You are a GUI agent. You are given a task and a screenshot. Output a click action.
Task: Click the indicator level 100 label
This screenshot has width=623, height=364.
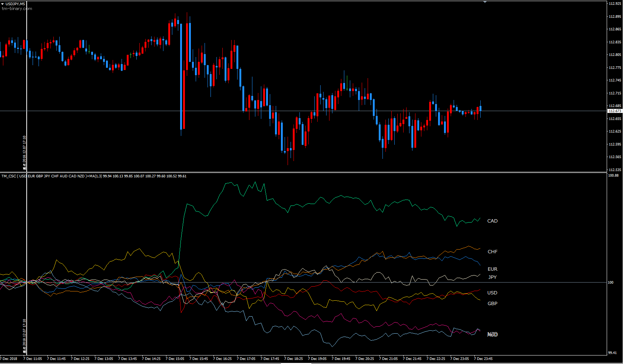611,283
